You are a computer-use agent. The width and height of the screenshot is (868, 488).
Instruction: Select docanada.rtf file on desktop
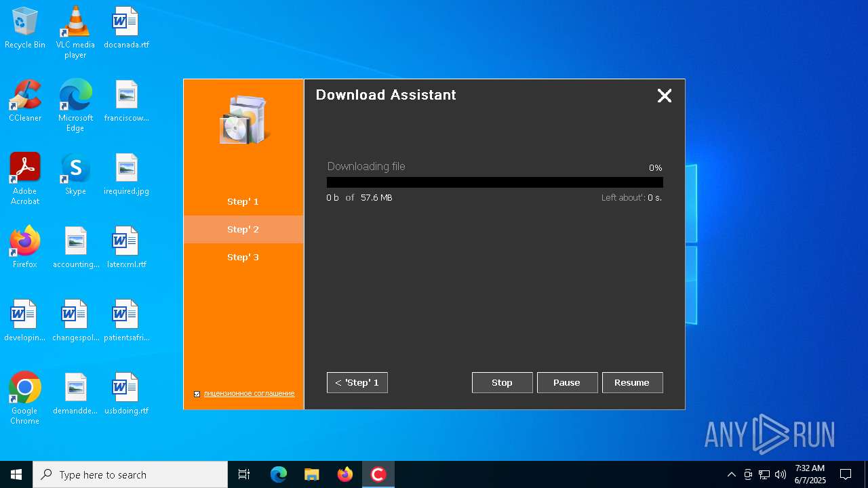click(x=126, y=28)
